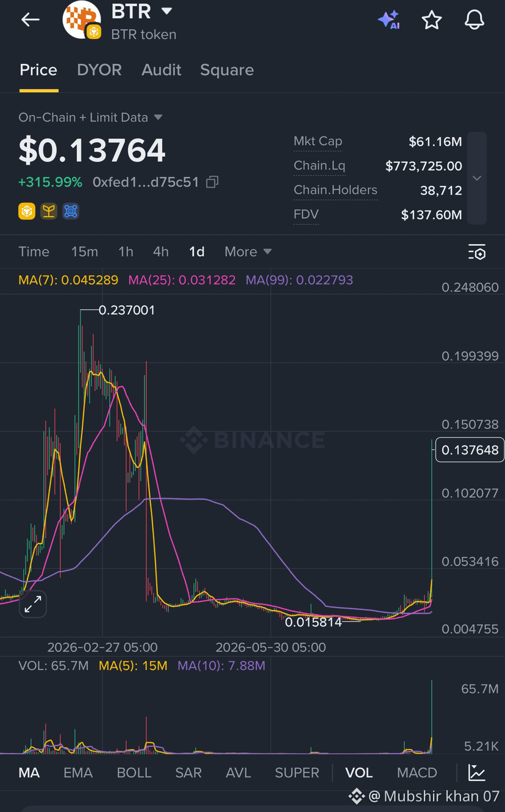
Task: Tap the VOL: 65.7M readout
Action: coord(54,666)
